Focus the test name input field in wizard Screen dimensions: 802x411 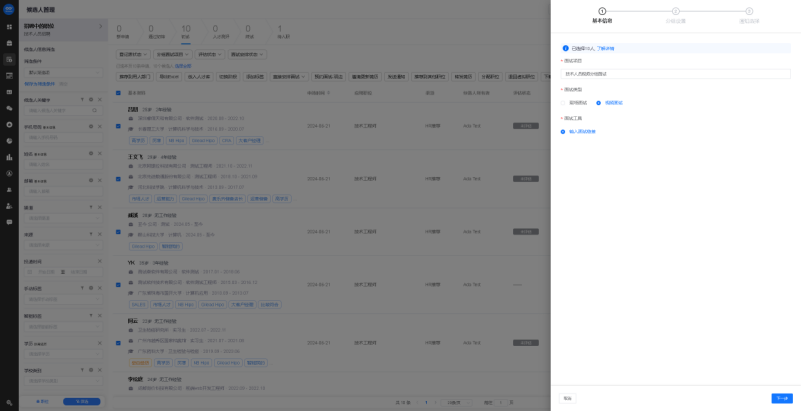pyautogui.click(x=675, y=74)
